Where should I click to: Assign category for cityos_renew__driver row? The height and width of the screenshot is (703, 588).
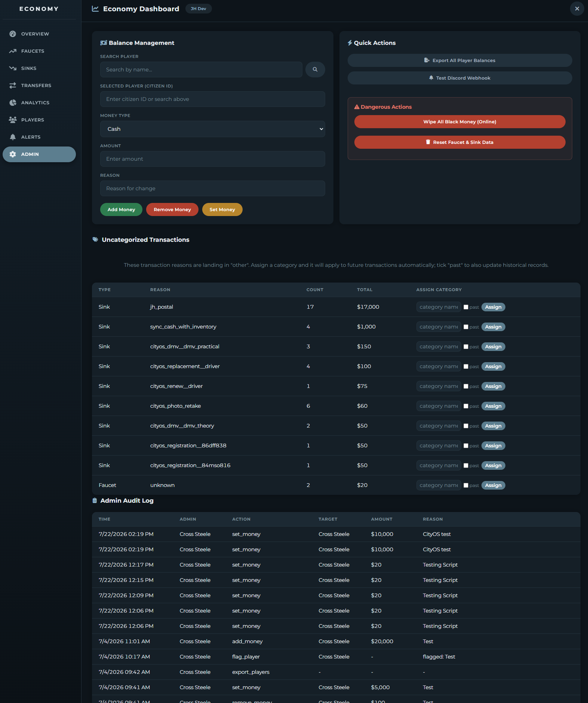click(x=493, y=386)
